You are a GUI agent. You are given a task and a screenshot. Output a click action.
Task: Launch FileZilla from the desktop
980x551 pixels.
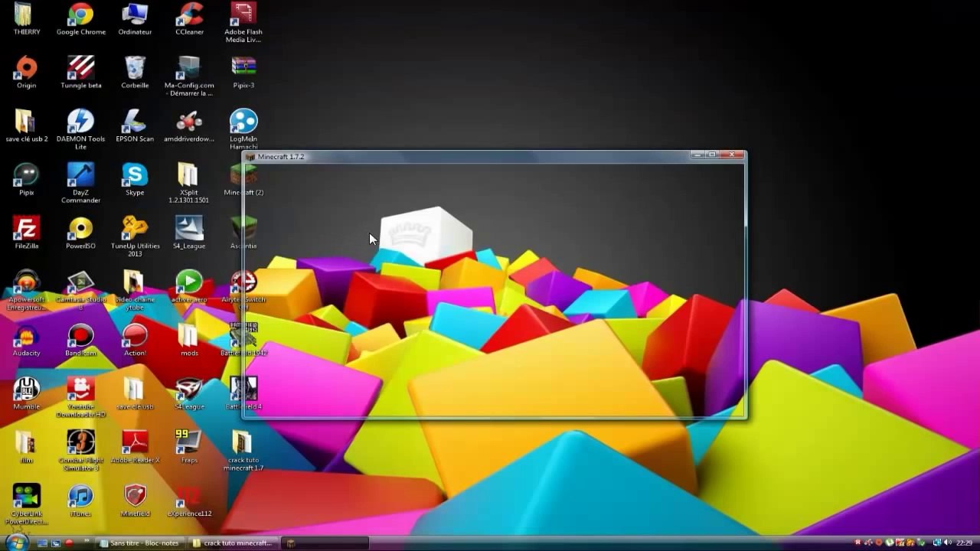(x=26, y=234)
